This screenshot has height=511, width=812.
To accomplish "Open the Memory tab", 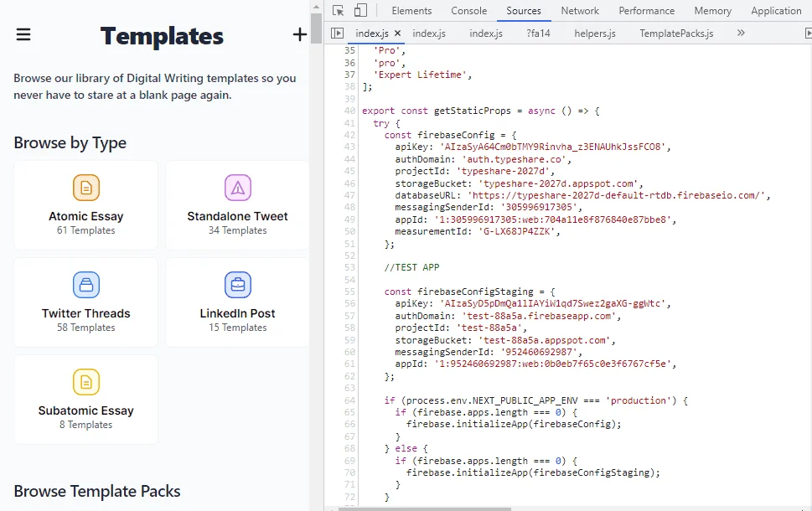I will pyautogui.click(x=712, y=10).
